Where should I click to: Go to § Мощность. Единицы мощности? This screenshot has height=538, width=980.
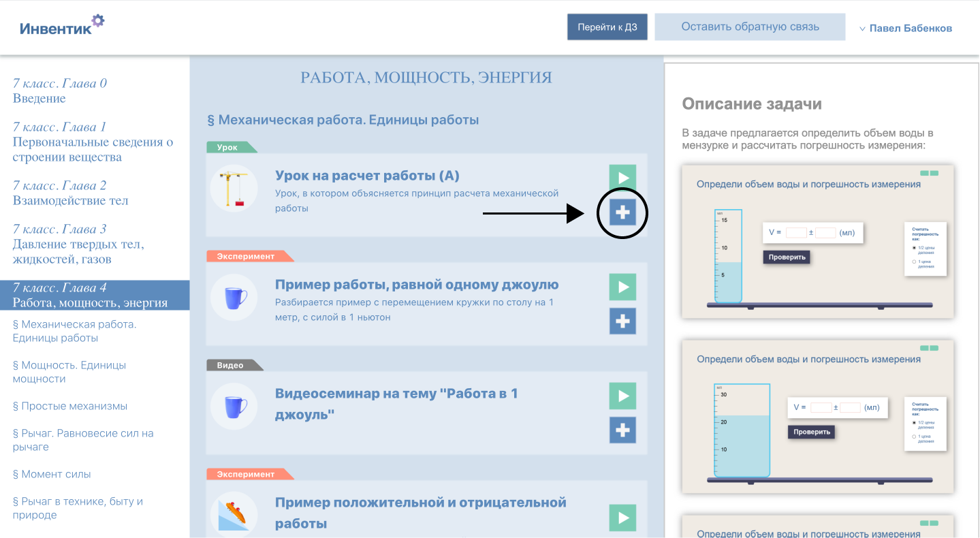(69, 372)
